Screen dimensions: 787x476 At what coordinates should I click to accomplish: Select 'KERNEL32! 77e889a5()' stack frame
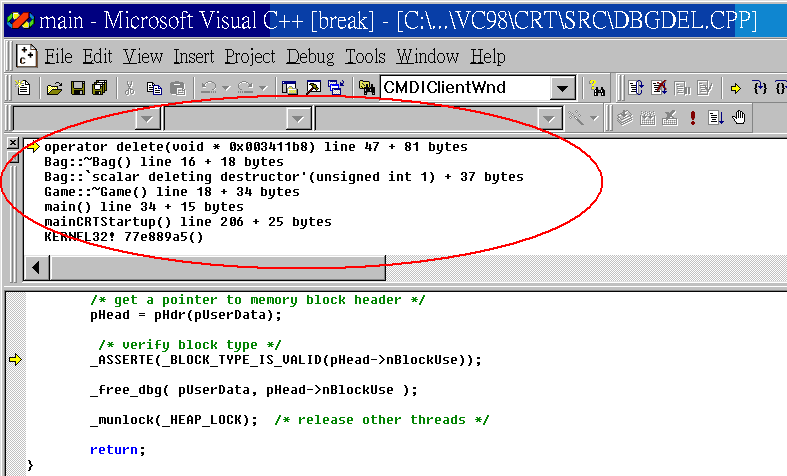(123, 237)
